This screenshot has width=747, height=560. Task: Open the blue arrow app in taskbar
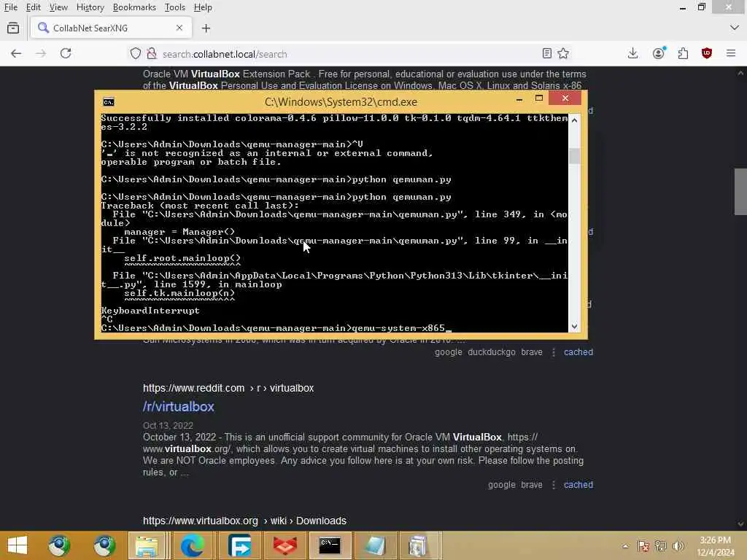pos(239,545)
